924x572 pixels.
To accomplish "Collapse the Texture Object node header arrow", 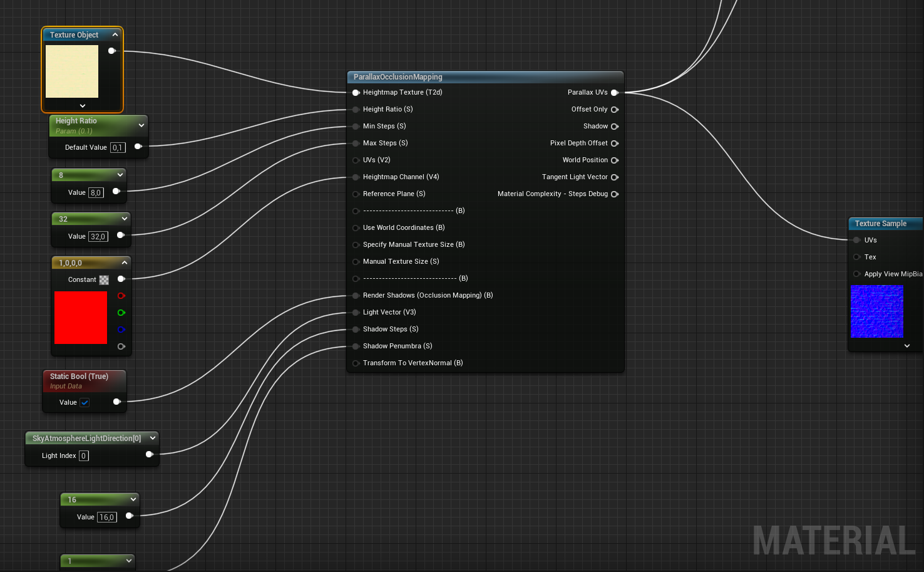I will point(115,35).
